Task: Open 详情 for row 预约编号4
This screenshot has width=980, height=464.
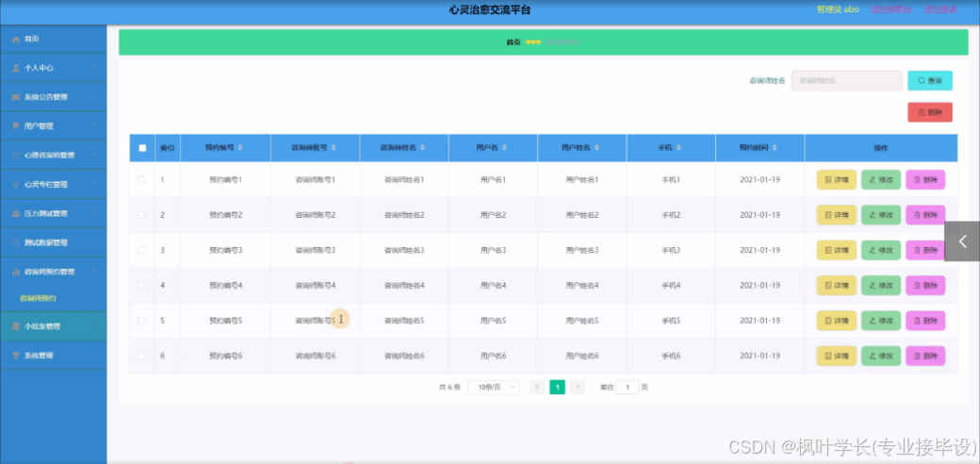Action: coord(836,286)
